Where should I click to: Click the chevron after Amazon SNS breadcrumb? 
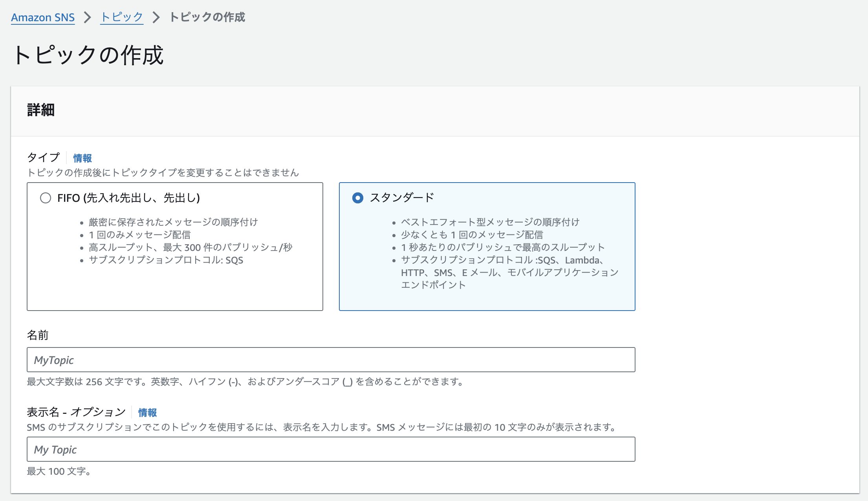click(x=88, y=17)
